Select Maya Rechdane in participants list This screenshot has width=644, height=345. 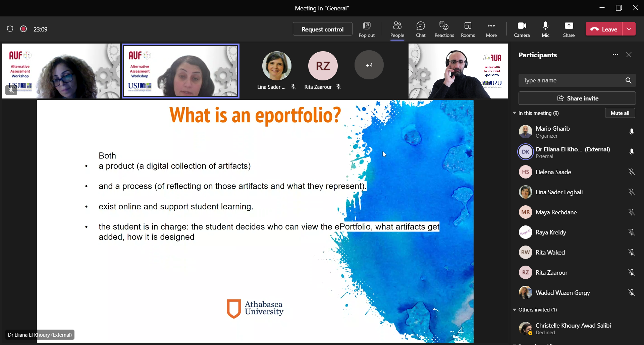click(577, 212)
